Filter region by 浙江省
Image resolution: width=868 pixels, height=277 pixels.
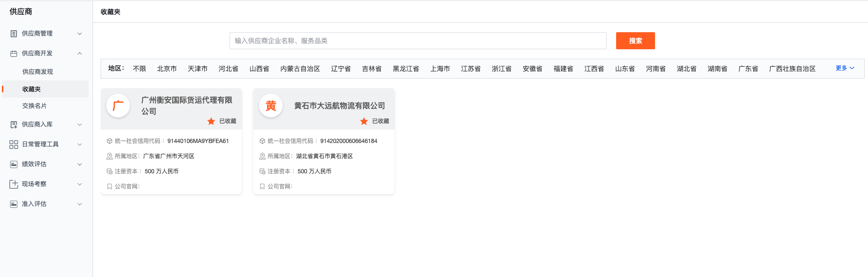[x=502, y=69]
